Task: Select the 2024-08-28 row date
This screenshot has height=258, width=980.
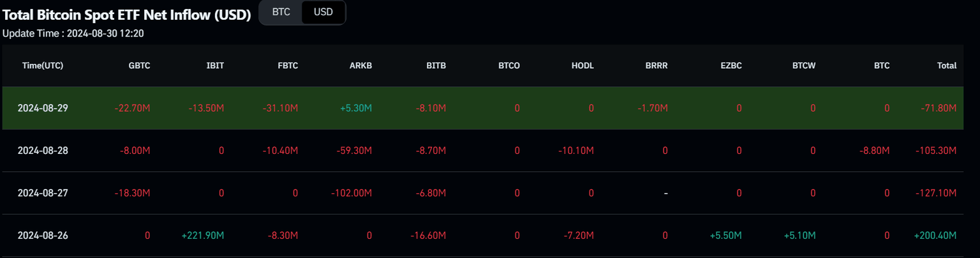Action: point(43,151)
